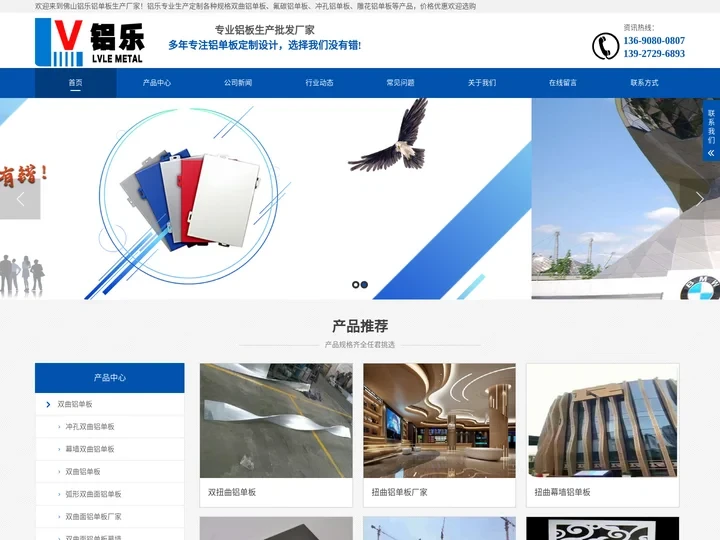Select the first carousel indicator dot
The width and height of the screenshot is (720, 540).
(355, 285)
